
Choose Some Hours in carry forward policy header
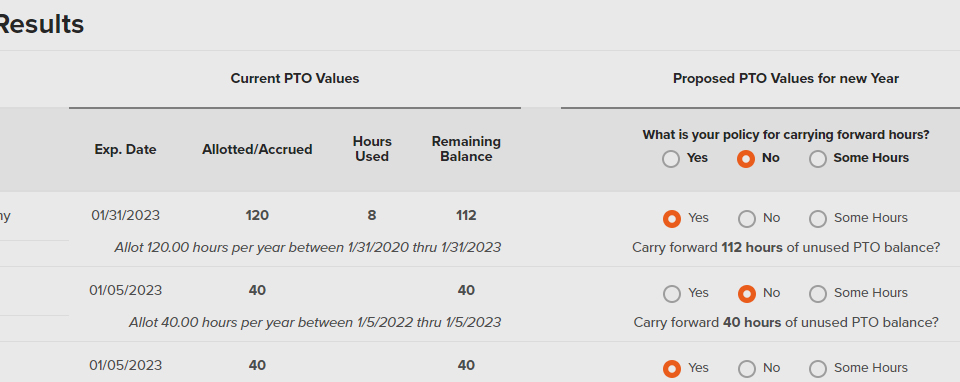point(818,159)
